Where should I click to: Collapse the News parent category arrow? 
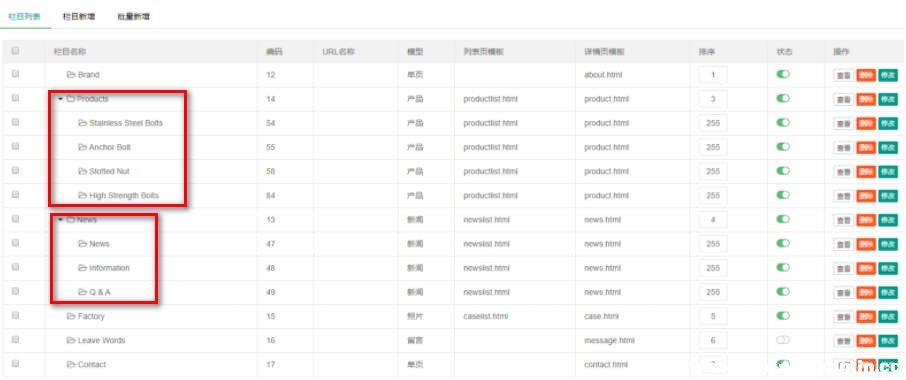(61, 219)
